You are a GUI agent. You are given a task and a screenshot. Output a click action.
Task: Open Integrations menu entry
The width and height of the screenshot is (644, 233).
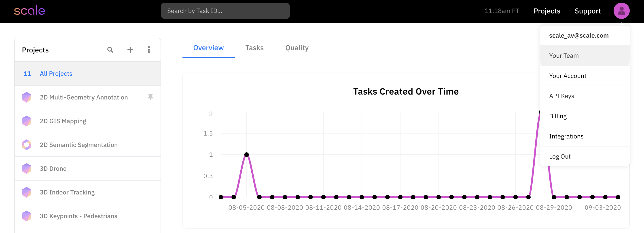[x=585, y=136]
